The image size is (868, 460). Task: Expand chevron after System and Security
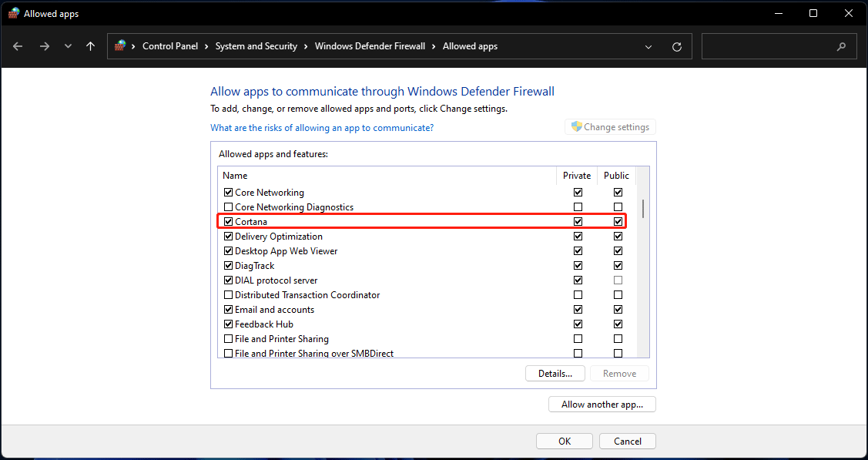tap(306, 46)
